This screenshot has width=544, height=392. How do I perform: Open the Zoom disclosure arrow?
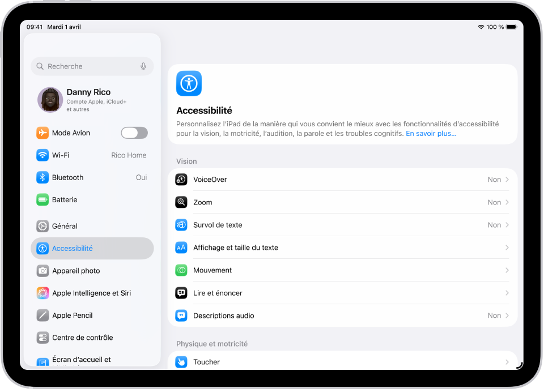pyautogui.click(x=506, y=202)
